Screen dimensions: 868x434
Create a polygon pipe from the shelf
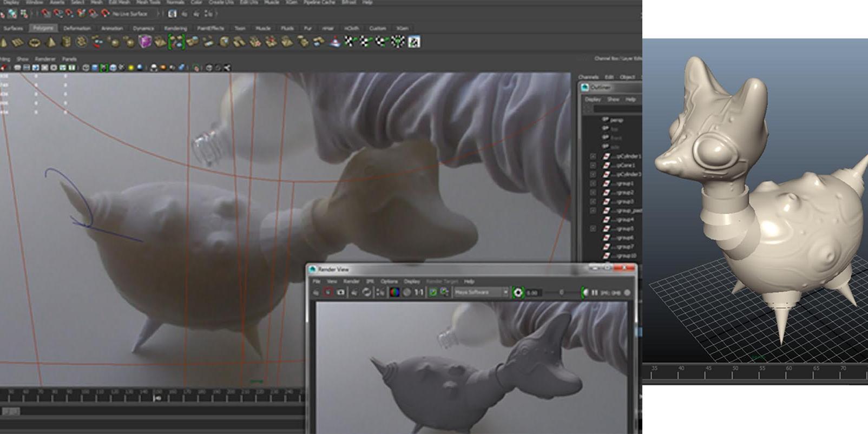coord(66,42)
